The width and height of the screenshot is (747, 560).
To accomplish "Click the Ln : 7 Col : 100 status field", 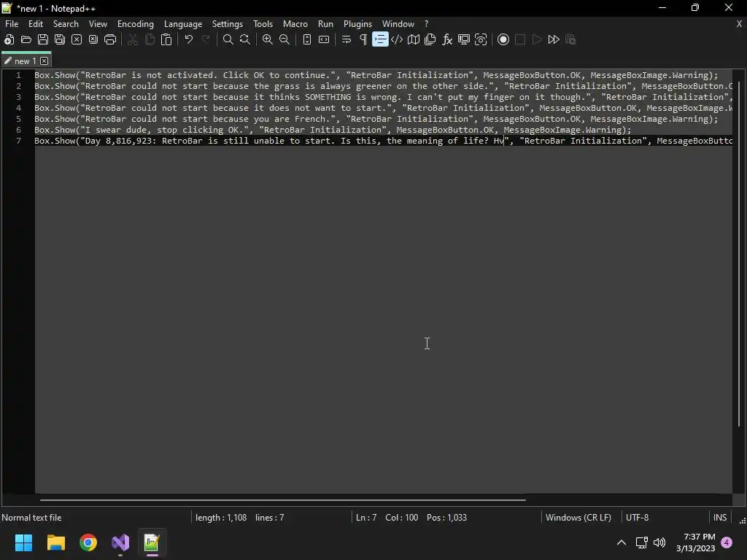I will point(411,518).
